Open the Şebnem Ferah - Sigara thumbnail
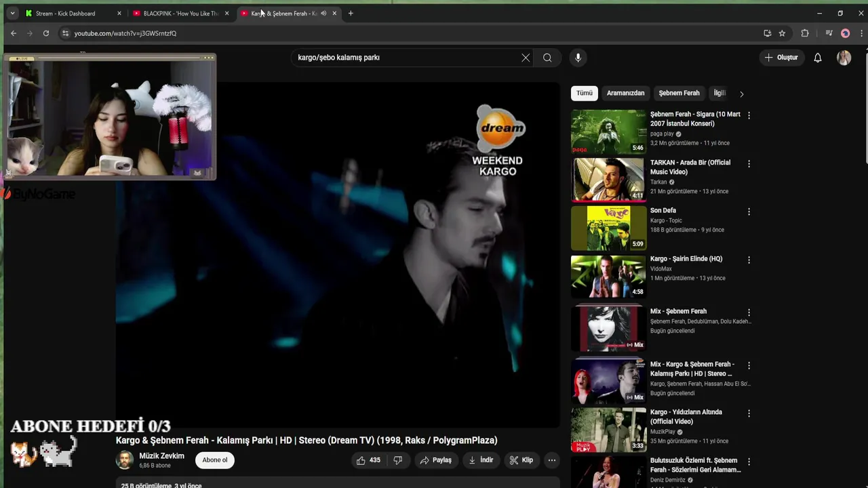This screenshot has width=868, height=488. (x=608, y=131)
